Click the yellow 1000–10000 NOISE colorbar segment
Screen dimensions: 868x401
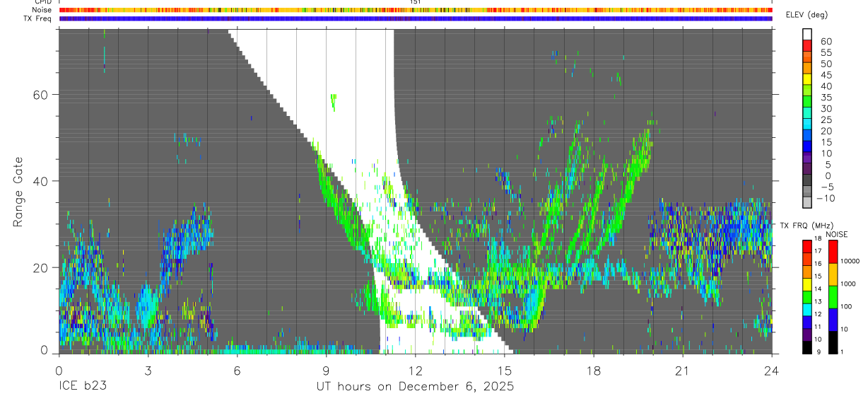pyautogui.click(x=833, y=274)
